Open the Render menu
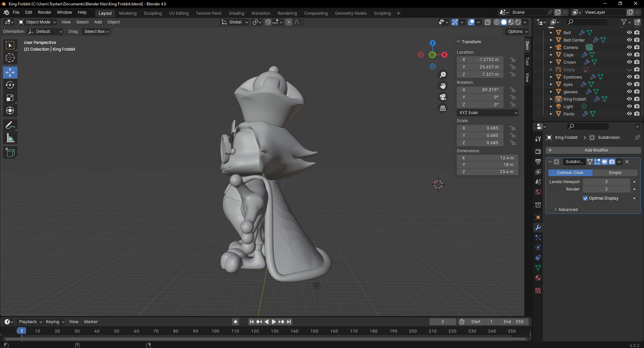This screenshot has width=644, height=348. click(x=44, y=12)
